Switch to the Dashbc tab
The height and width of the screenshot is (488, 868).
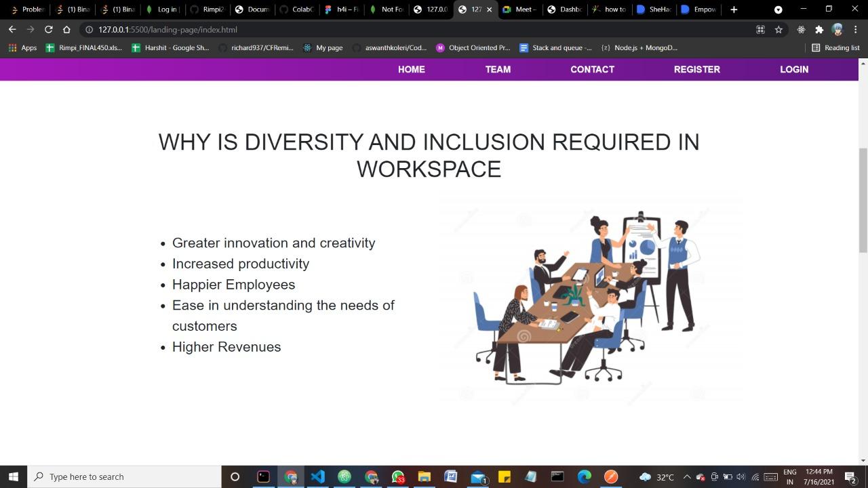coord(565,9)
